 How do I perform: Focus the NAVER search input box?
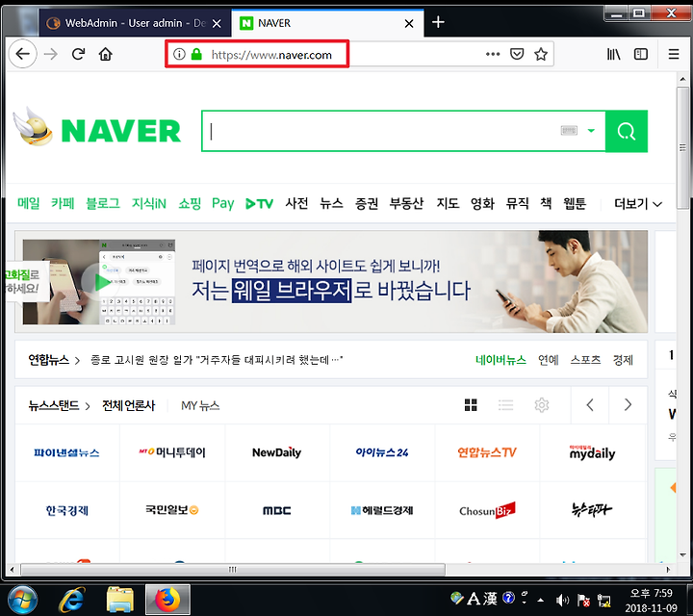[380, 131]
